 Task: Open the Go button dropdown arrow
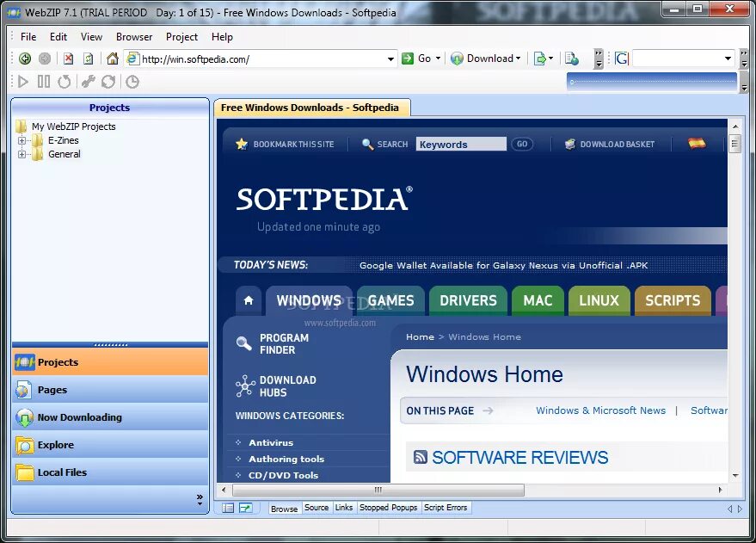click(439, 59)
